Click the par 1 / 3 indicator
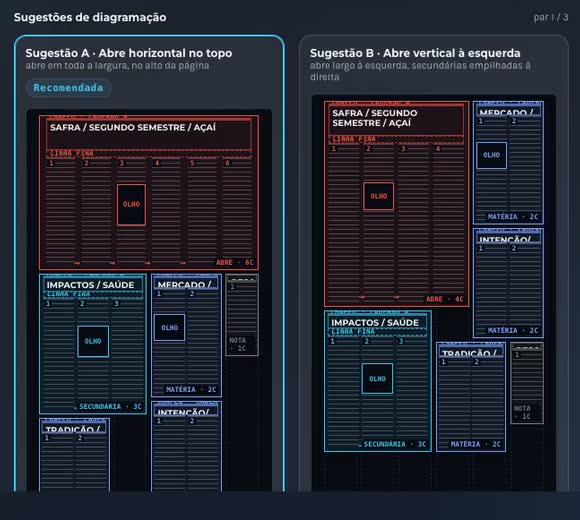The height and width of the screenshot is (520, 580). tap(551, 17)
